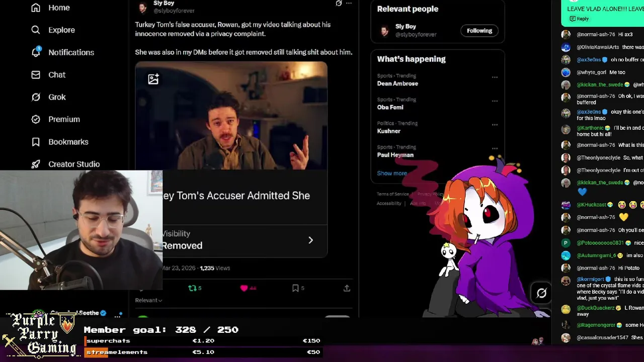Click the 1,235 Views count

[x=215, y=268]
